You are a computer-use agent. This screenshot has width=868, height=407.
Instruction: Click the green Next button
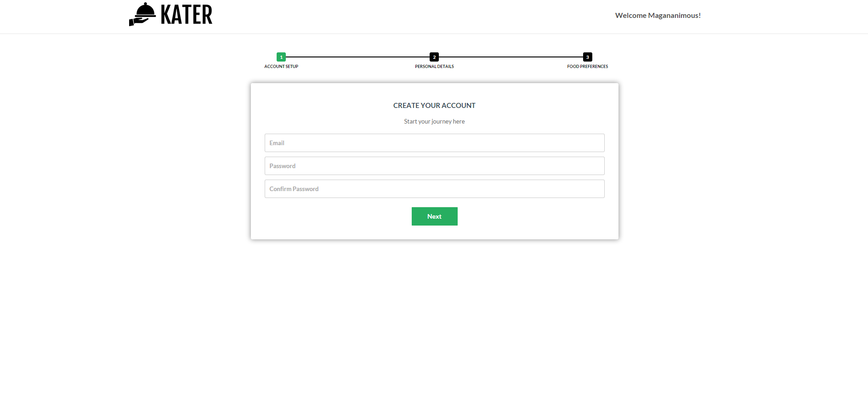pyautogui.click(x=434, y=216)
